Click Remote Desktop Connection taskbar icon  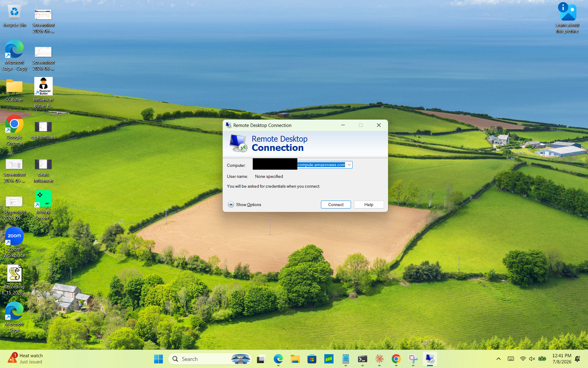tap(430, 359)
